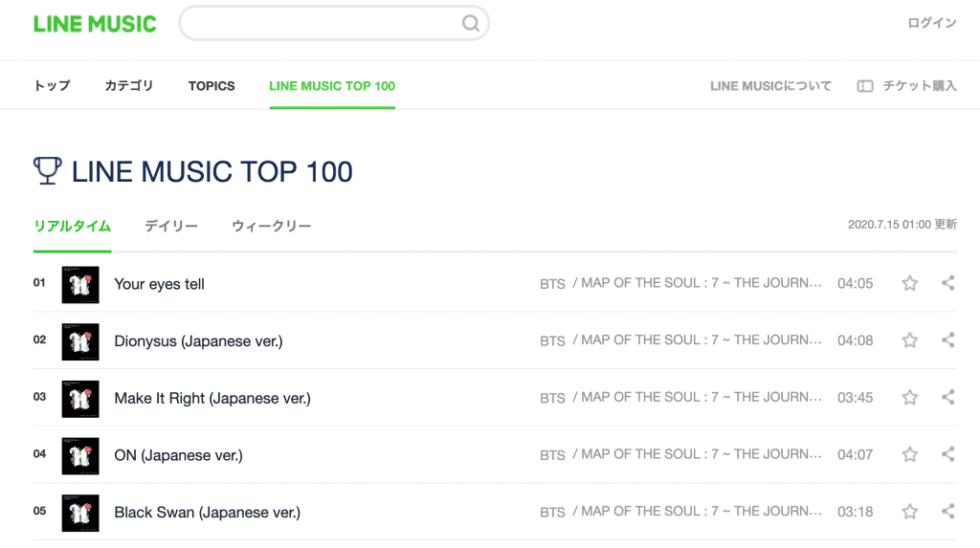The image size is (980, 548).
Task: Add ON (Japanese ver.) to favorites
Action: pyautogui.click(x=910, y=454)
